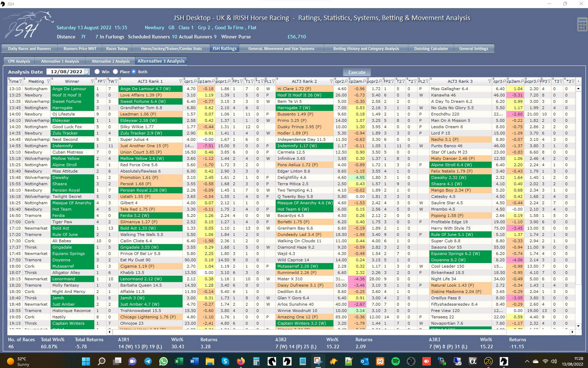Open the Runners Price MVT tab
The image size is (588, 368).
pos(80,49)
